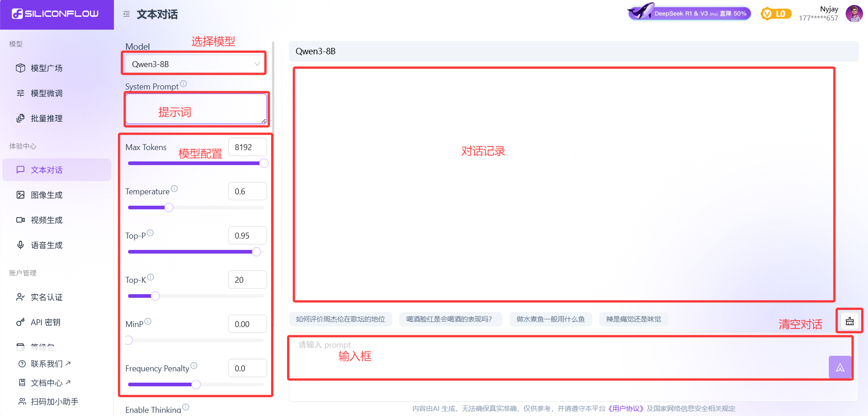Click the 语音生成 microphone icon
Screen dimensions: 868x416
pyautogui.click(x=21, y=245)
